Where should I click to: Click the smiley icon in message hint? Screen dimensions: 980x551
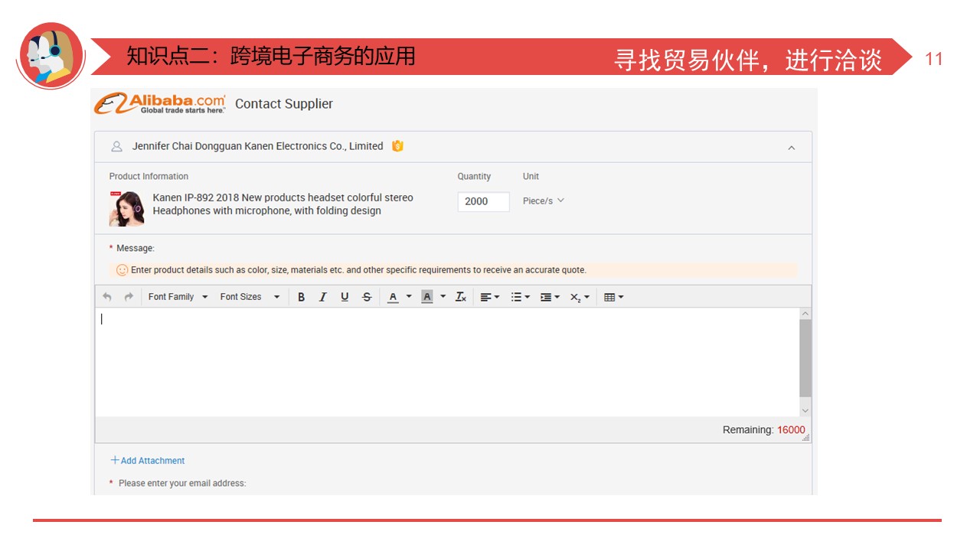coord(122,270)
